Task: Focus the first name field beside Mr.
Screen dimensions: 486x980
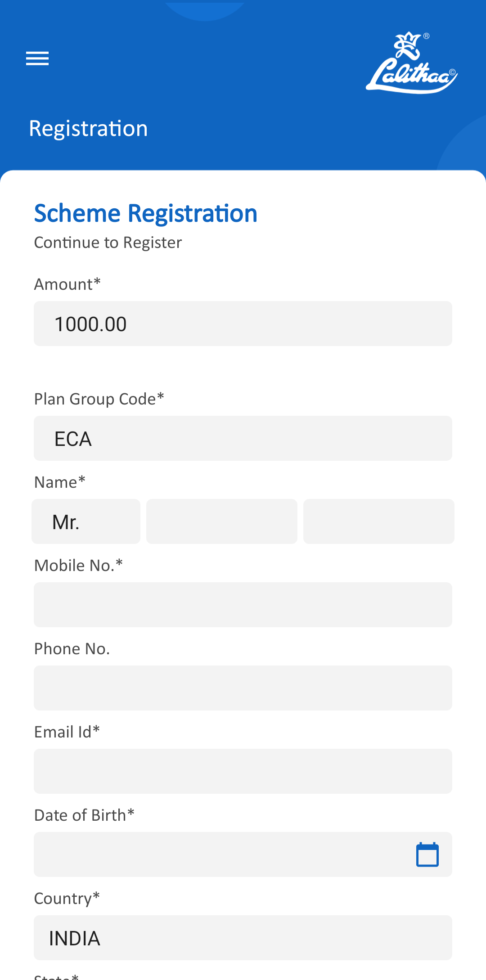Action: pos(222,521)
